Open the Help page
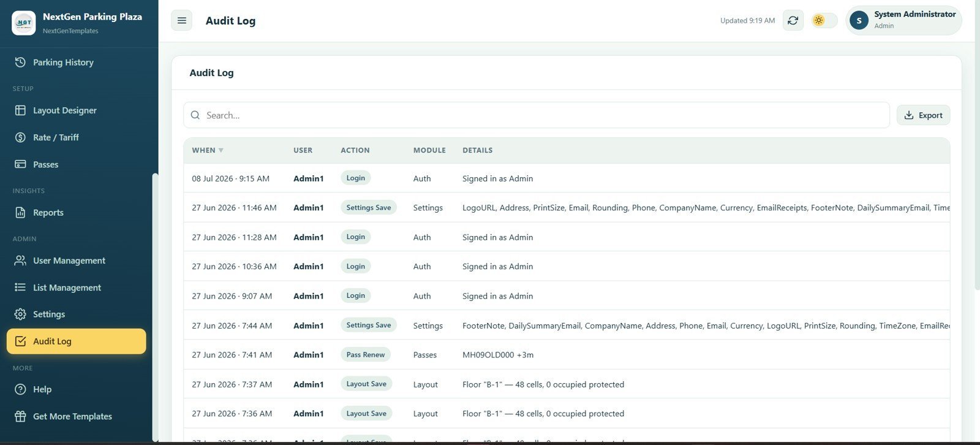Screen dimensions: 980x445 pyautogui.click(x=77, y=389)
